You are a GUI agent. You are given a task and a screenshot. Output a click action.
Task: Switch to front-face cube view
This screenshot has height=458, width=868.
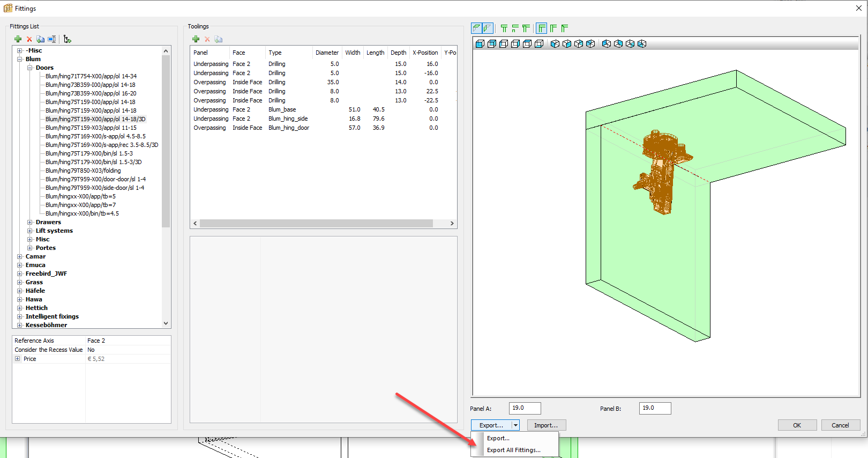click(480, 44)
